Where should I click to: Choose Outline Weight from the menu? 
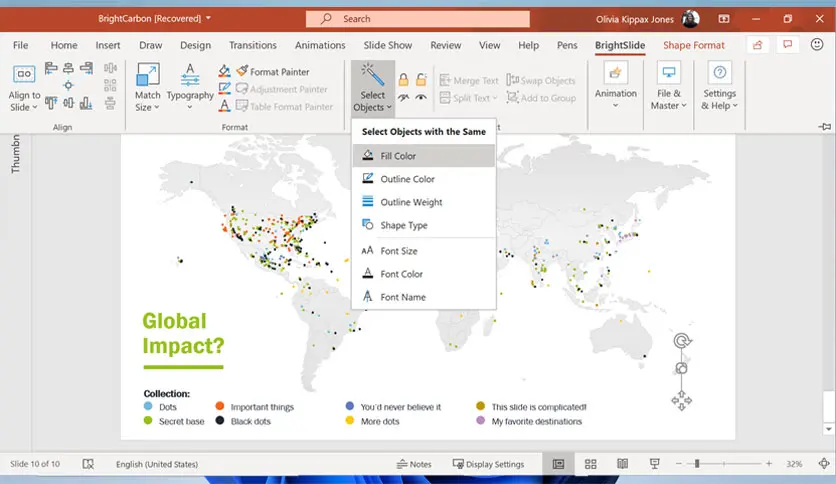coord(424,202)
